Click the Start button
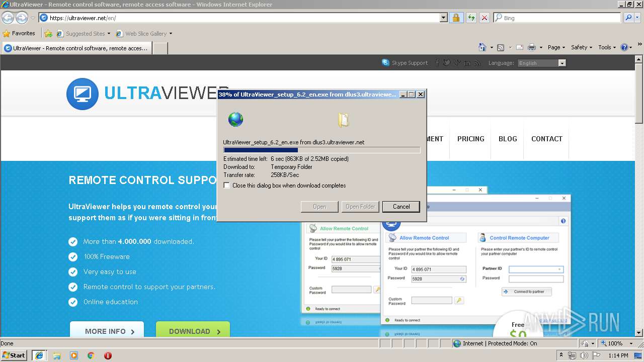The image size is (644, 362). click(14, 355)
